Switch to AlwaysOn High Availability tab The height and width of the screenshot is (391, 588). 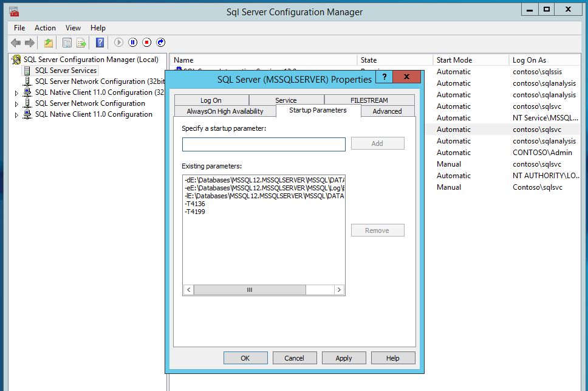(225, 111)
